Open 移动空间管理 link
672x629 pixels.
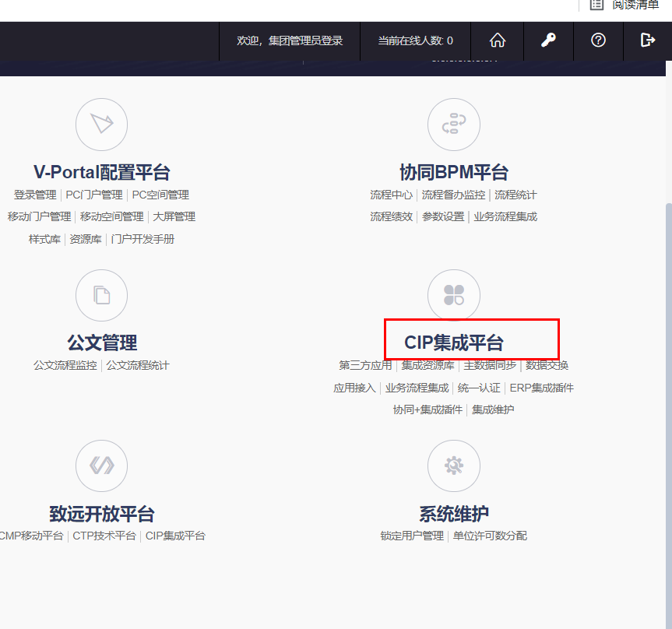pyautogui.click(x=112, y=217)
